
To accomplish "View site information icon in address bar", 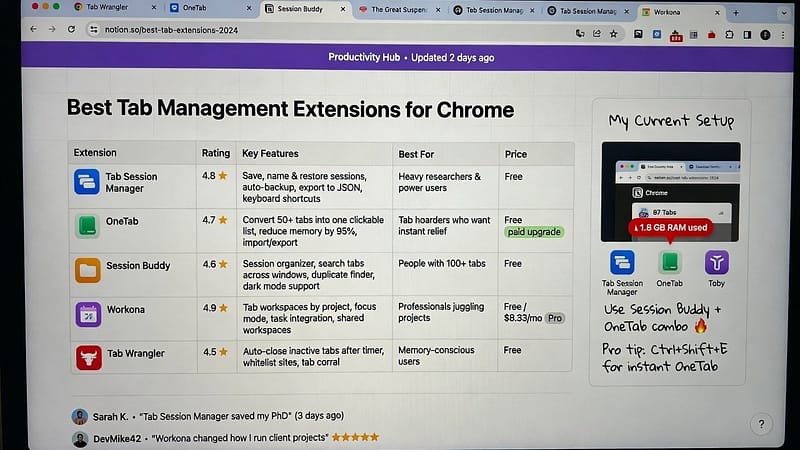I will [93, 30].
